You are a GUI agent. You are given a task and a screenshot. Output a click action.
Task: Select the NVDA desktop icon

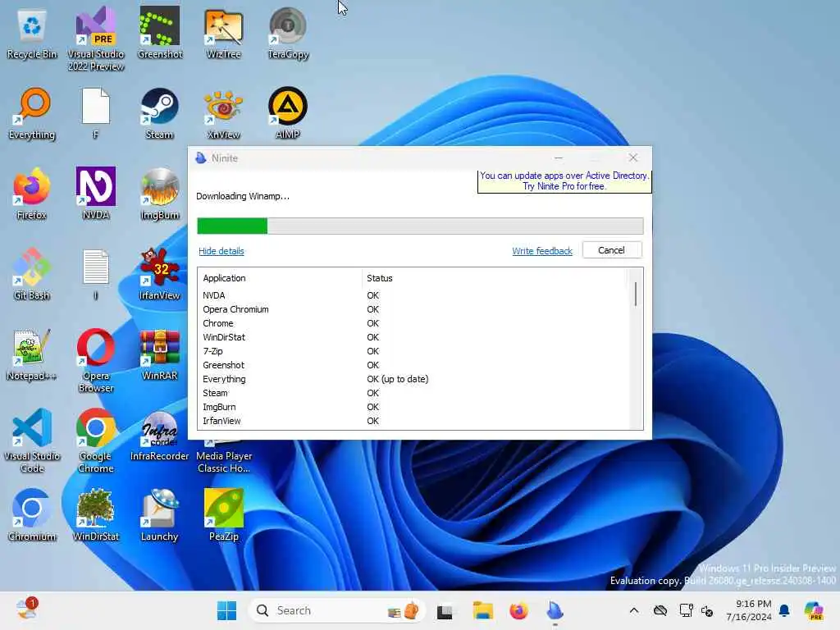tap(96, 194)
